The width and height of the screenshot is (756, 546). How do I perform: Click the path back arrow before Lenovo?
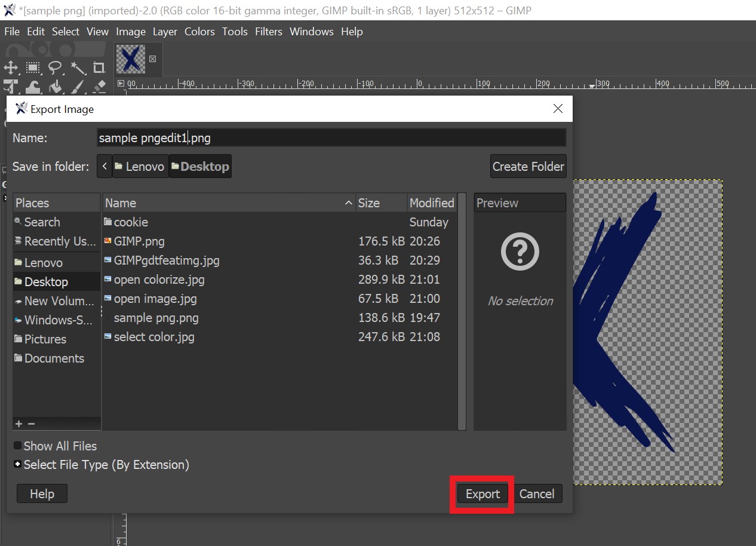(x=105, y=167)
